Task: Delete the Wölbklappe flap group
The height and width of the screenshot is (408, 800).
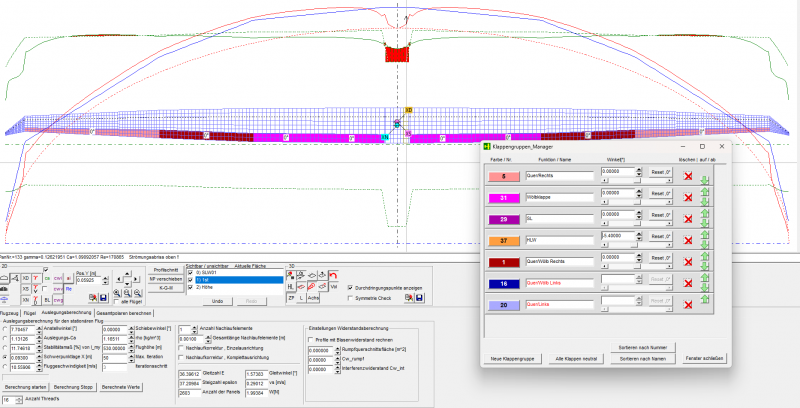Action: [687, 198]
